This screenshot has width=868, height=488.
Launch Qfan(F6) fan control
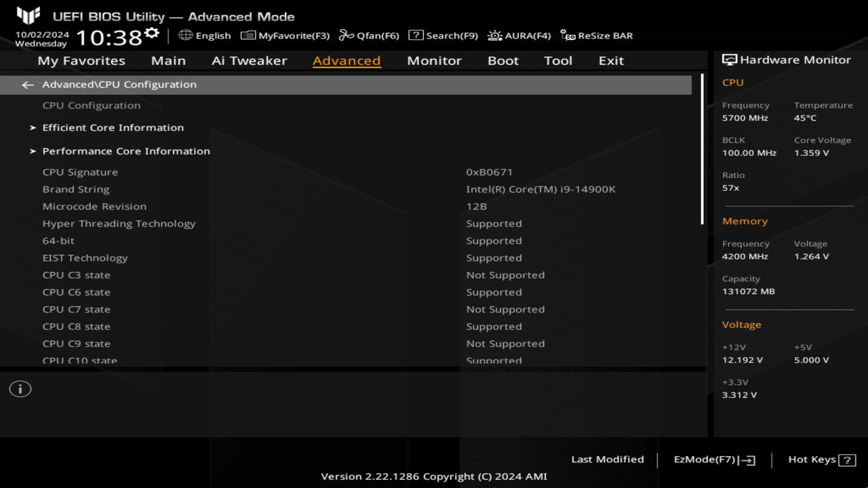tap(369, 35)
